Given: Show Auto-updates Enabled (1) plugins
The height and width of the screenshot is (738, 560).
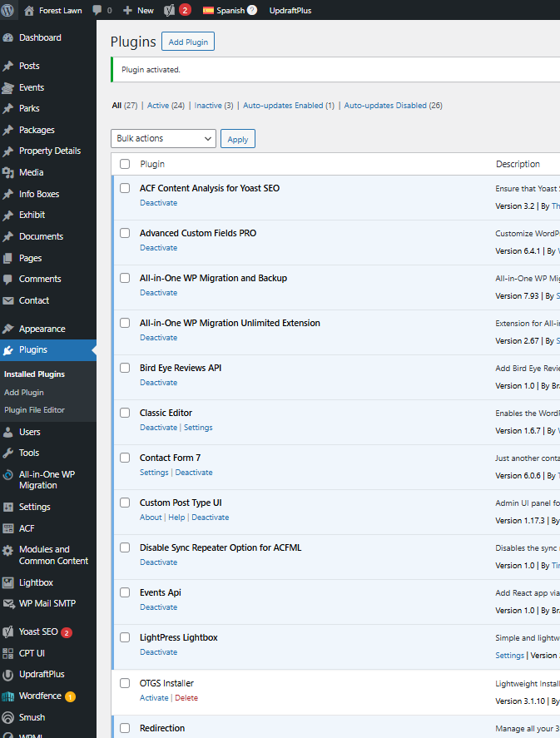Looking at the screenshot, I should coord(289,106).
